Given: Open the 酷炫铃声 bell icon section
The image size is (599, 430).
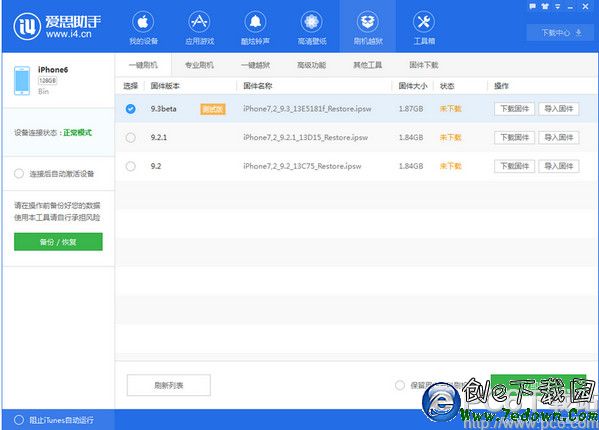Looking at the screenshot, I should click(x=255, y=28).
